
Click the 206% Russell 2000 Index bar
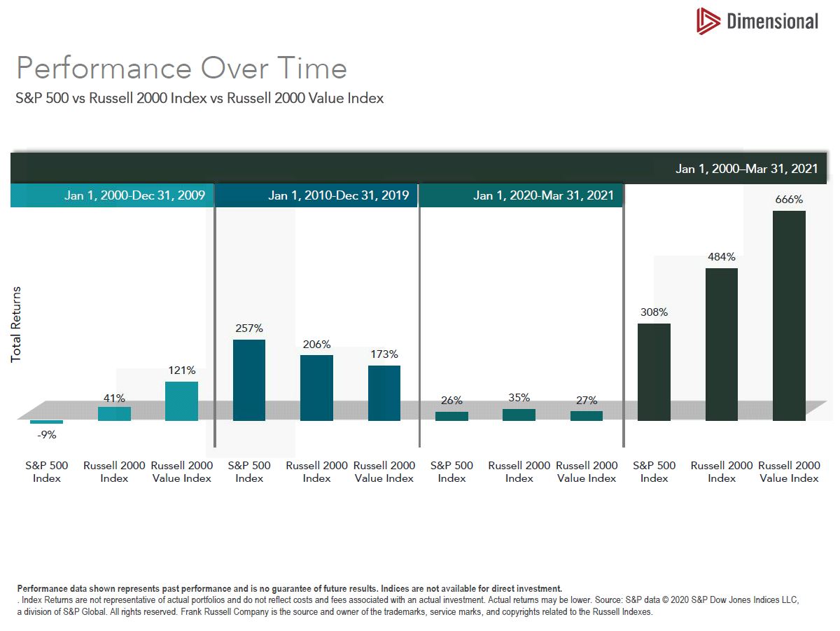pos(316,388)
